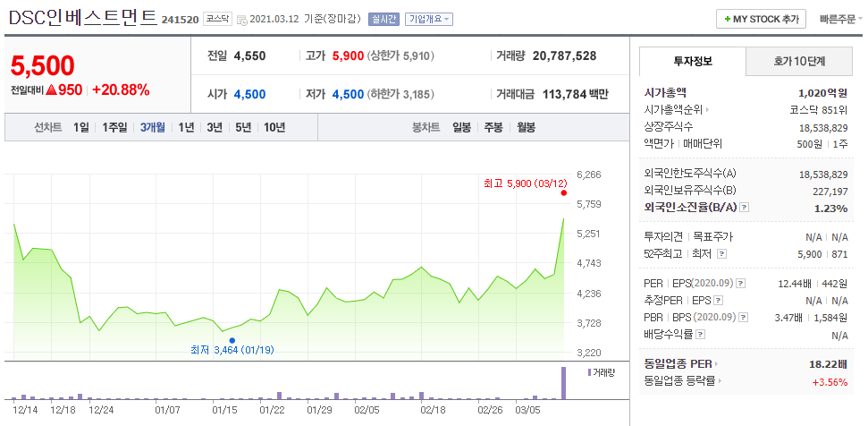Screen dimensions: 868x426
Task: Click the 외국인보유주식수(B) value 227,197
Action: click(x=830, y=192)
